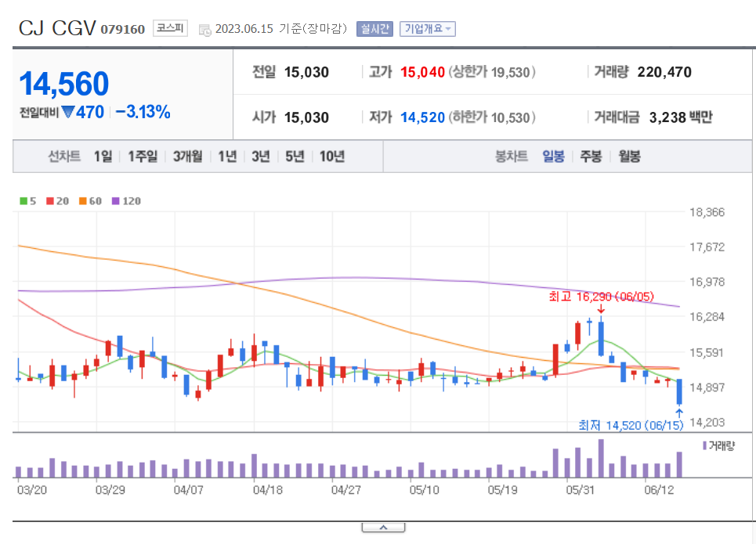
Task: Click the 05/31 date axis label
Action: click(x=580, y=490)
